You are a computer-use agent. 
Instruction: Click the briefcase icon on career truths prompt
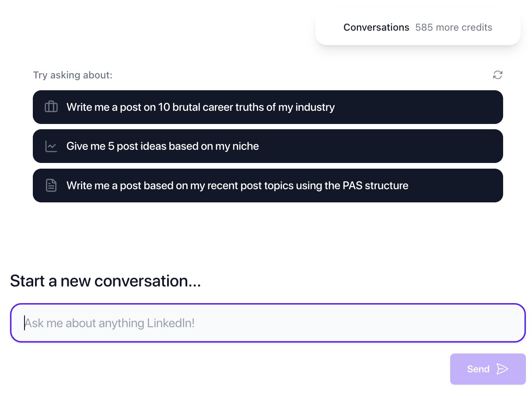(51, 107)
